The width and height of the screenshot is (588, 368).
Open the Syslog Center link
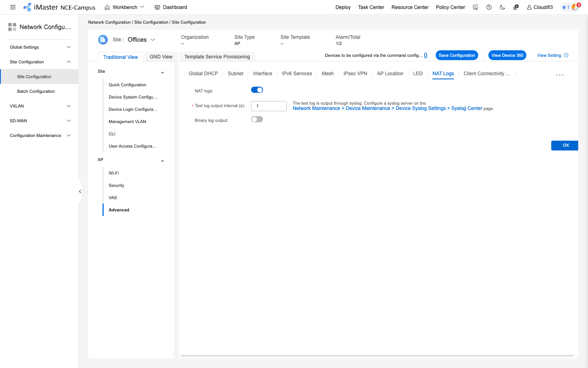(467, 108)
